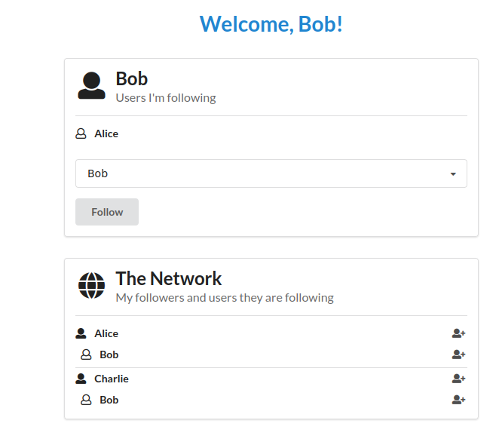Image resolution: width=499 pixels, height=448 pixels.
Task: Click solid user icon beside Alice in Network
Action: click(x=81, y=333)
